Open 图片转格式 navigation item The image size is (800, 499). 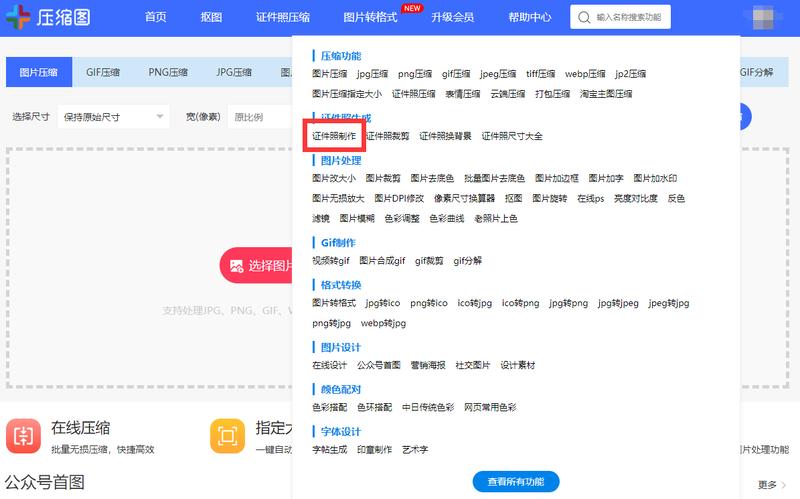(370, 17)
